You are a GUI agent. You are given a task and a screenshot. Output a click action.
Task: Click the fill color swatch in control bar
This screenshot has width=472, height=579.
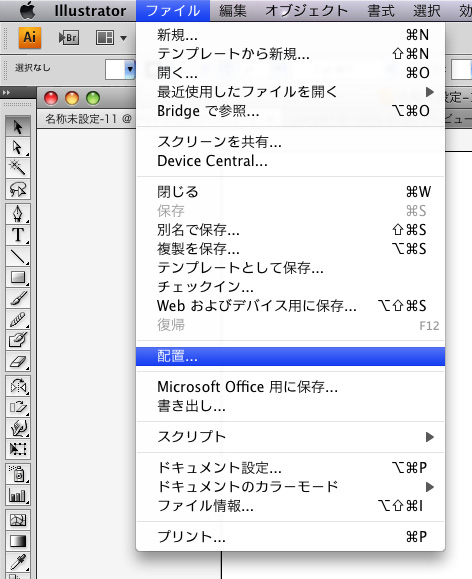click(115, 69)
